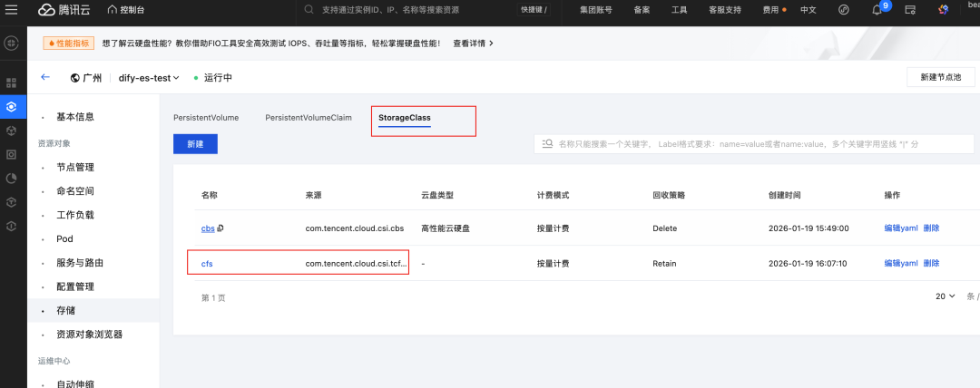This screenshot has width=980, height=388.
Task: Switch to PersistentVolume tab
Action: click(206, 118)
